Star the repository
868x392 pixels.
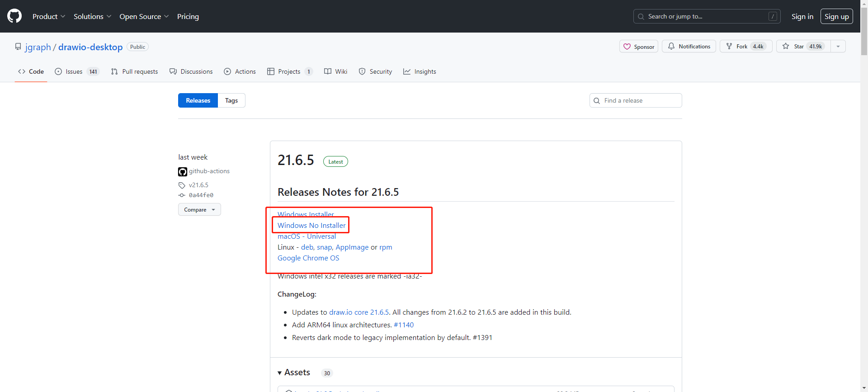(x=803, y=46)
